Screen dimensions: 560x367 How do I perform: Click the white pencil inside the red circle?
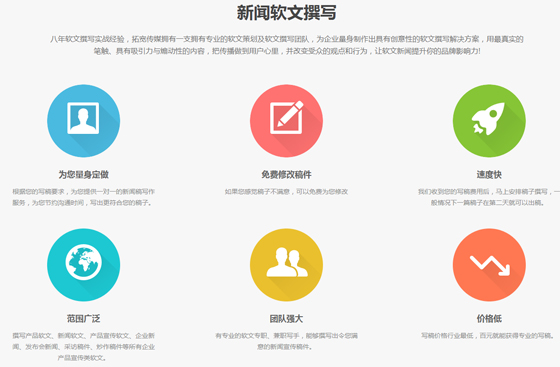click(x=290, y=113)
